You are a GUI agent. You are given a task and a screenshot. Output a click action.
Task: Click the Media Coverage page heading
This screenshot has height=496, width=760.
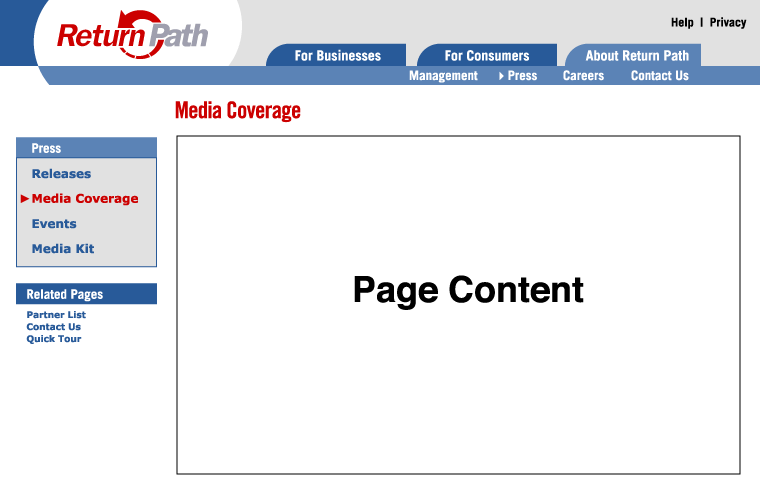238,111
